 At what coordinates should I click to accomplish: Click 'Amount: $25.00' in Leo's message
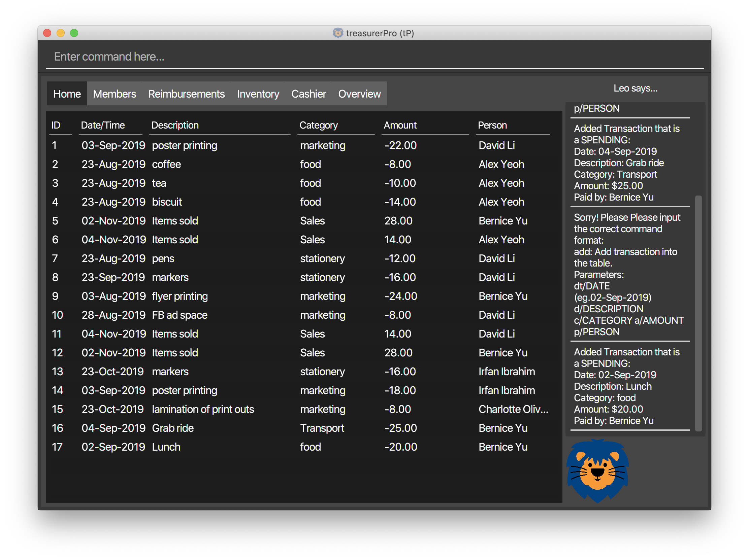608,186
